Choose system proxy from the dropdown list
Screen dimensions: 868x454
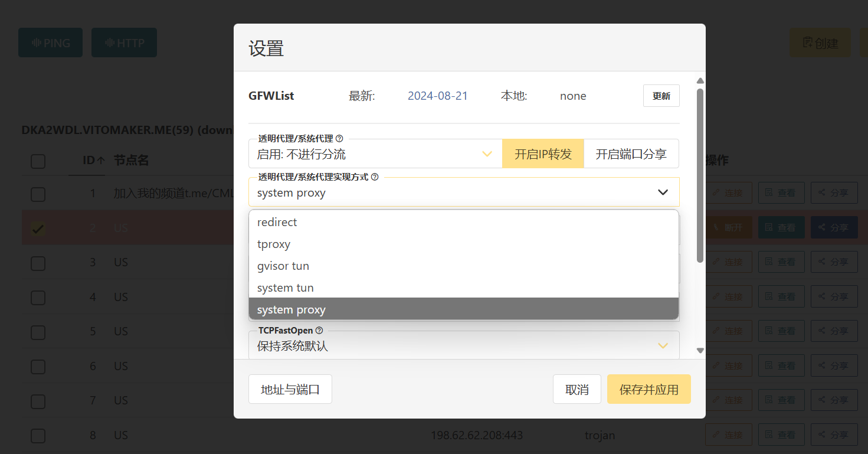coord(464,309)
